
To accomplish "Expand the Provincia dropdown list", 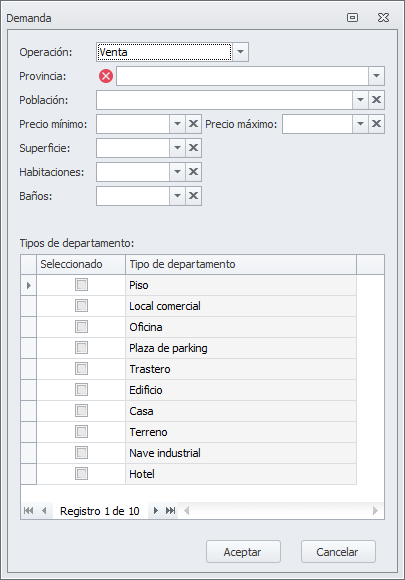I will (x=377, y=76).
